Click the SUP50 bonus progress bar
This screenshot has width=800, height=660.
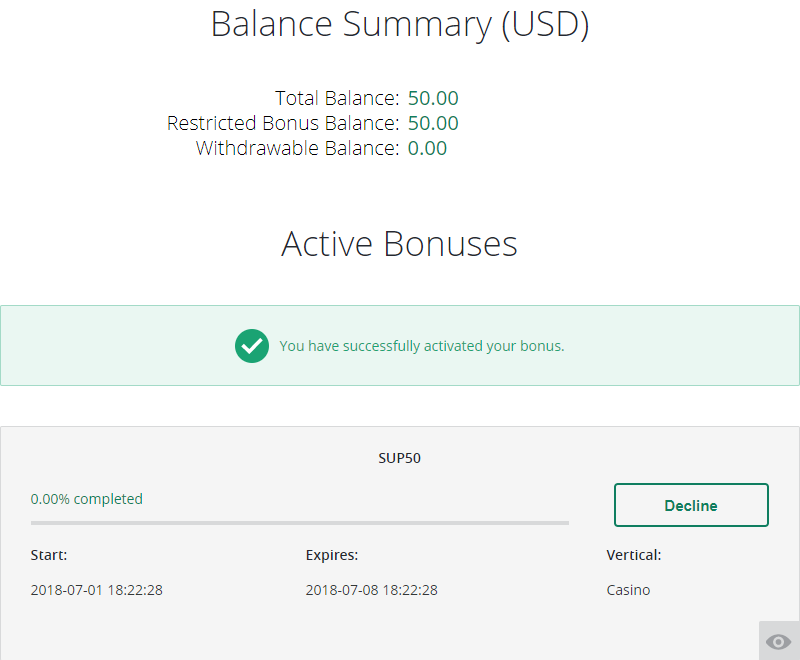[x=299, y=522]
